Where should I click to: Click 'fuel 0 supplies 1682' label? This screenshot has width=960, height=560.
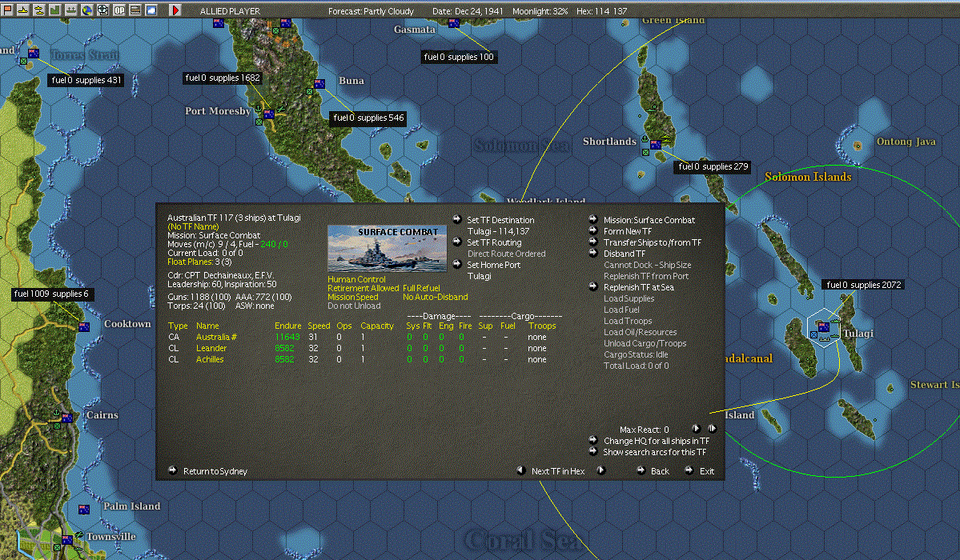(223, 78)
